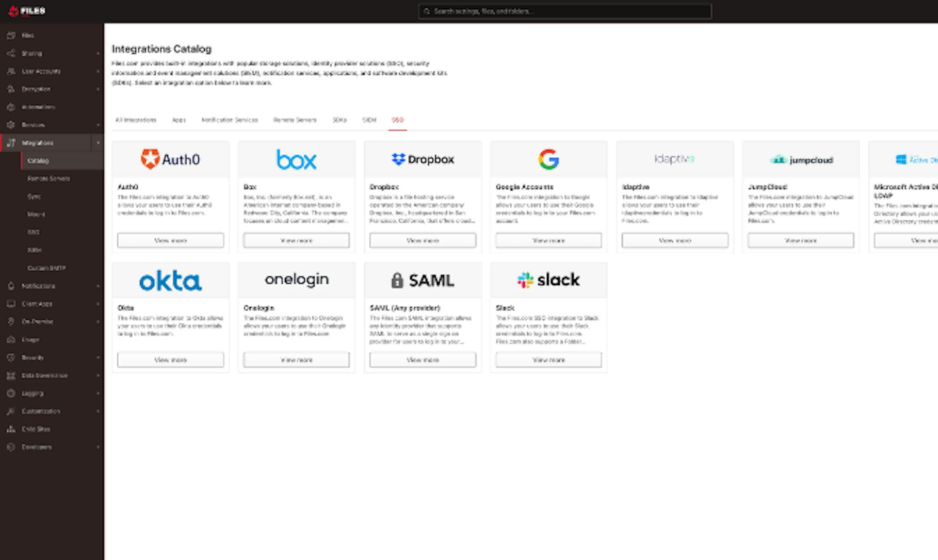The width and height of the screenshot is (938, 560).
Task: Open User Accounts via its sidebar icon
Action: point(11,71)
